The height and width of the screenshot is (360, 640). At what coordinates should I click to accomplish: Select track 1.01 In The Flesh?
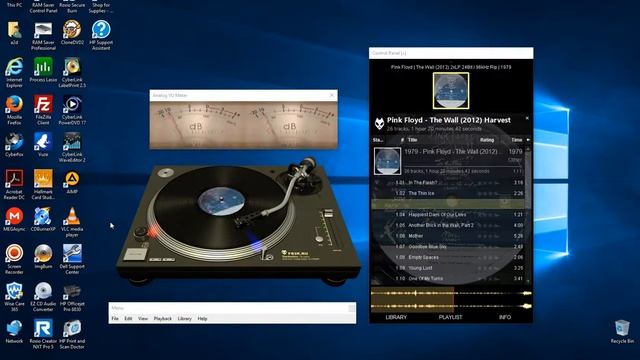[449, 182]
